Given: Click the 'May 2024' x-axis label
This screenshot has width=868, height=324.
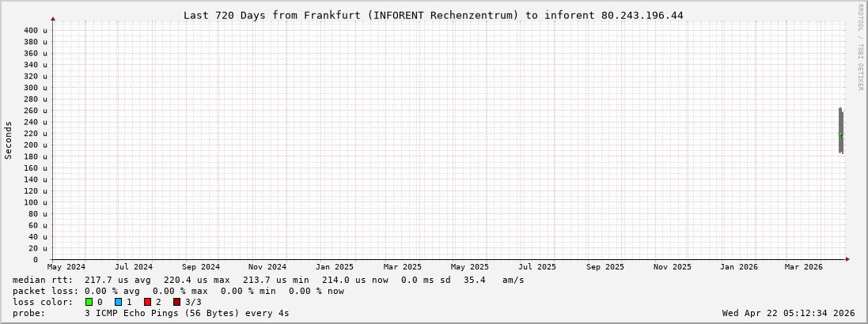Looking at the screenshot, I should 66,267.
